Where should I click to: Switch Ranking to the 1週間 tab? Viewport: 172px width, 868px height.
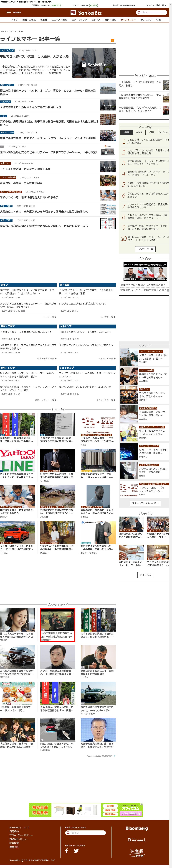[152, 132]
